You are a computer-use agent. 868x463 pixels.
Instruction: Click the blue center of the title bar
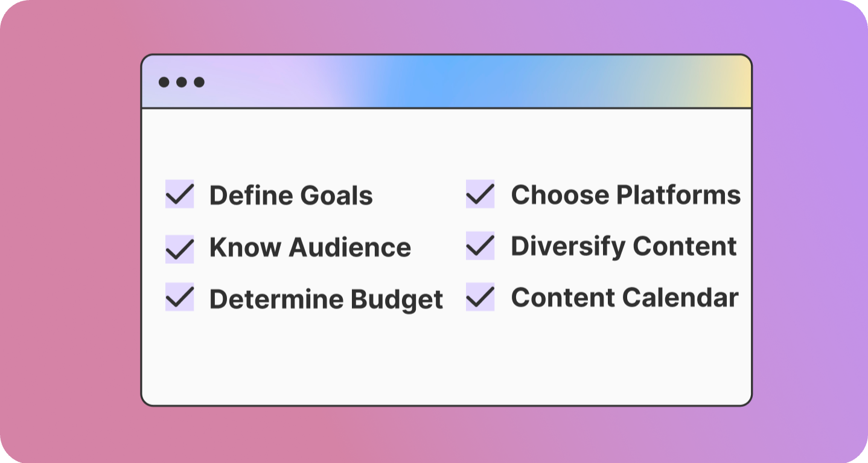coord(423,82)
